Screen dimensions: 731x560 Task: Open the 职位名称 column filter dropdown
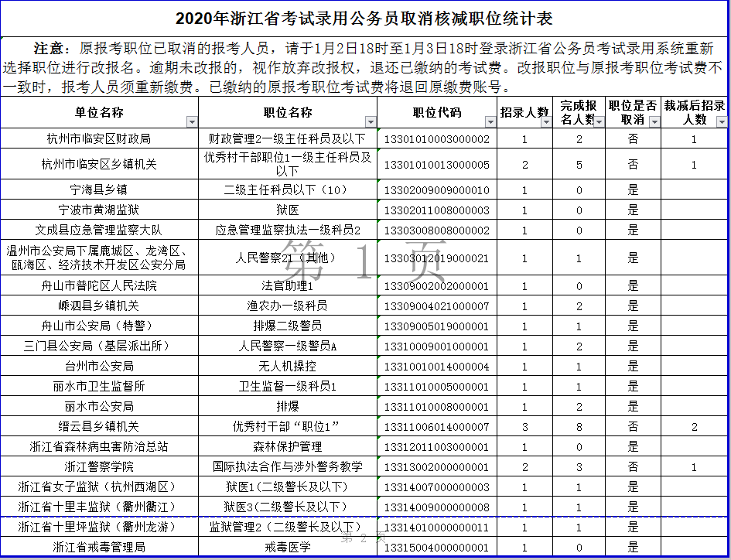pyautogui.click(x=371, y=122)
